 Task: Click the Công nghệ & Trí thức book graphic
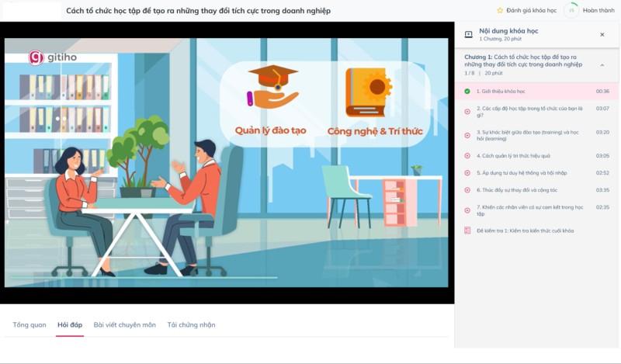[x=369, y=92]
